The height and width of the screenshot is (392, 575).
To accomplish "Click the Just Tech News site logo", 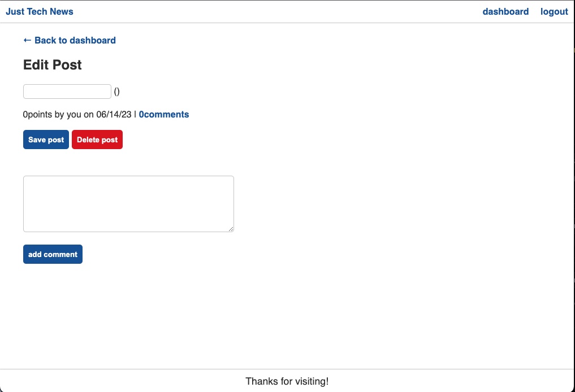I will (40, 11).
